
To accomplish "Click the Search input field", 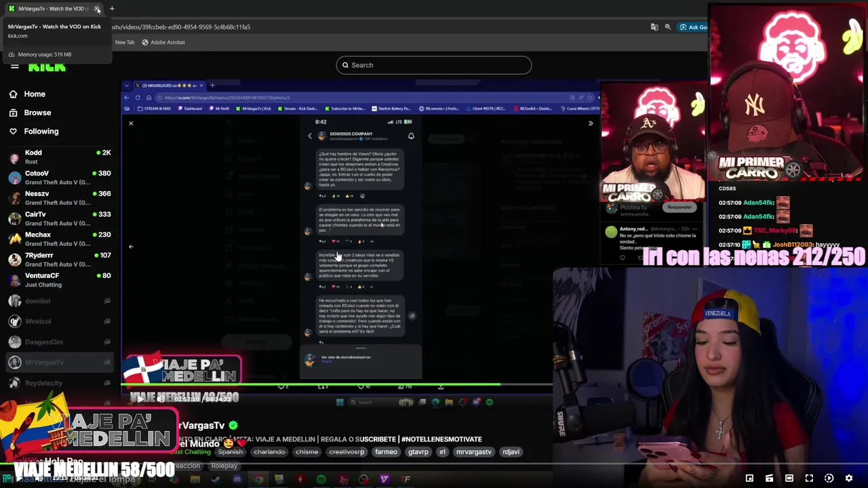I will [x=434, y=65].
